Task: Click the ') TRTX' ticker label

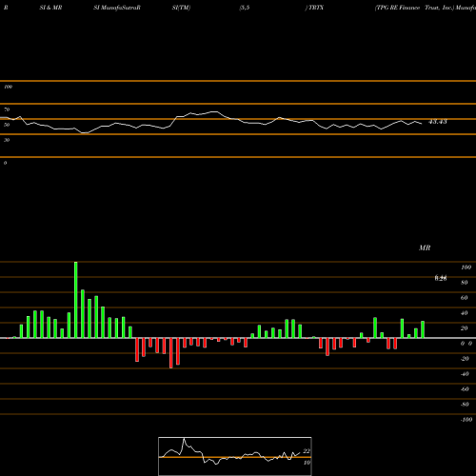Action: [314, 8]
